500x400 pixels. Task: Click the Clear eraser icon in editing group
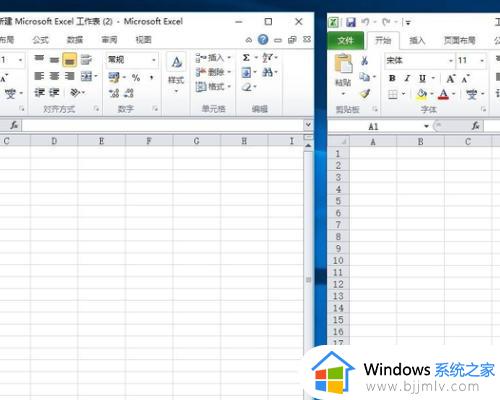click(x=247, y=87)
